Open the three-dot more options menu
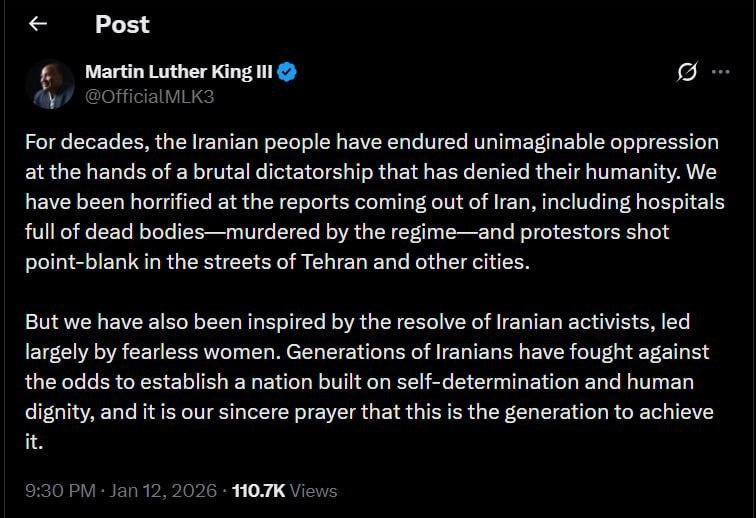 [720, 72]
